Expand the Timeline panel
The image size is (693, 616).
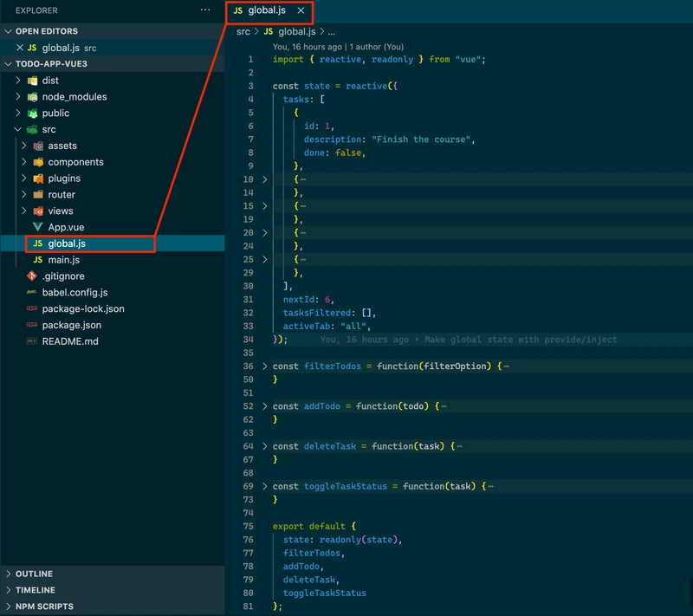point(8,590)
